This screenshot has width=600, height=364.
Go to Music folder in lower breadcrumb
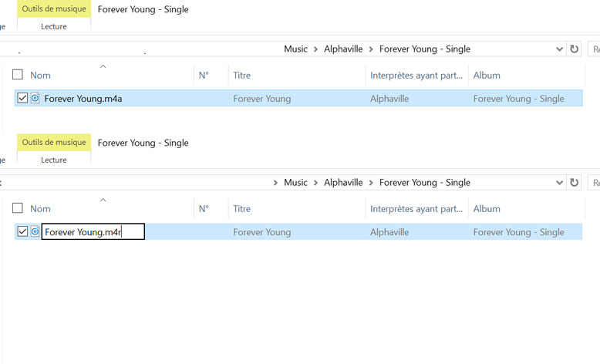pos(296,183)
